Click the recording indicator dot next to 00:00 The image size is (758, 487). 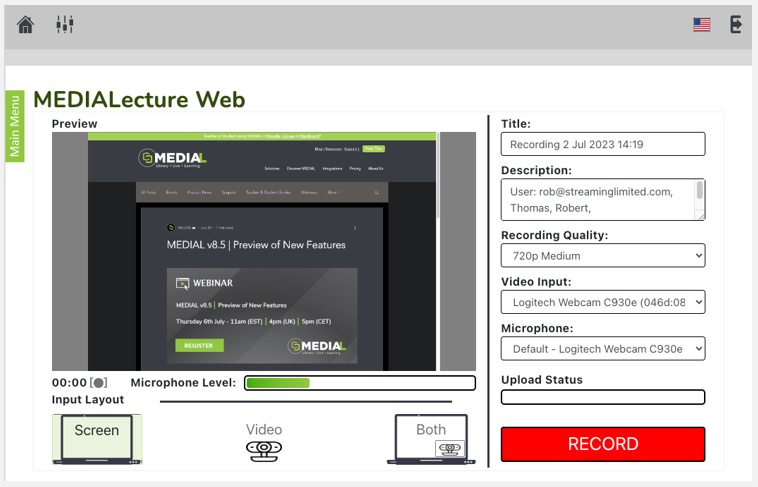(x=99, y=383)
